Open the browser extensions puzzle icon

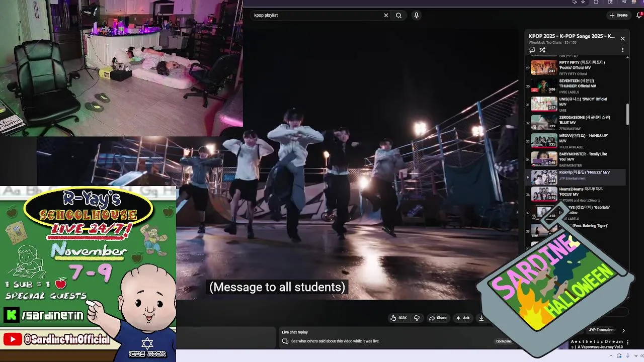596,2
